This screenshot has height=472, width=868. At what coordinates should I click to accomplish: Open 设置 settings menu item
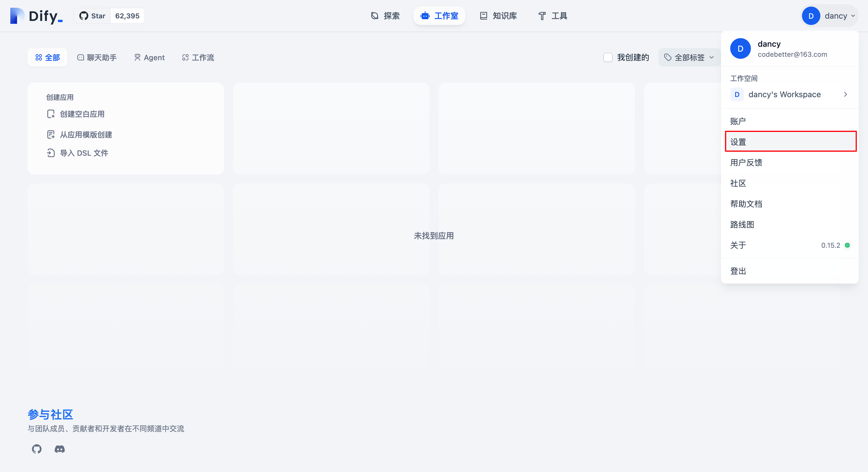[x=790, y=142]
